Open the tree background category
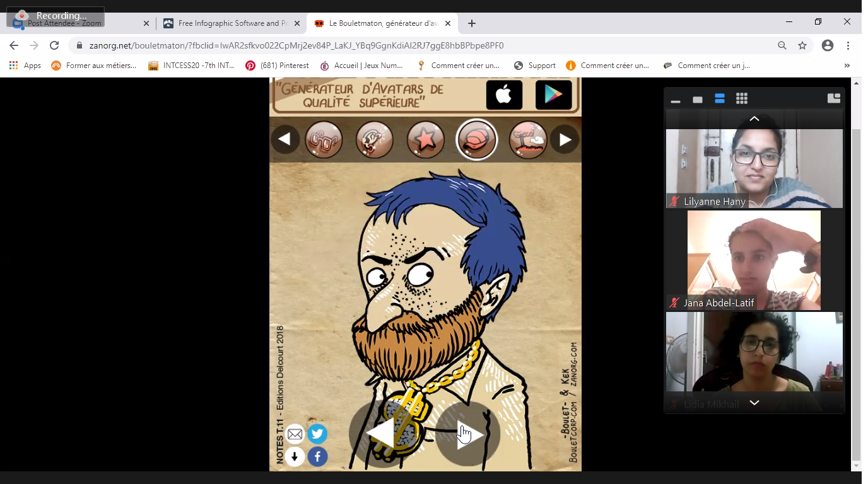 [527, 139]
